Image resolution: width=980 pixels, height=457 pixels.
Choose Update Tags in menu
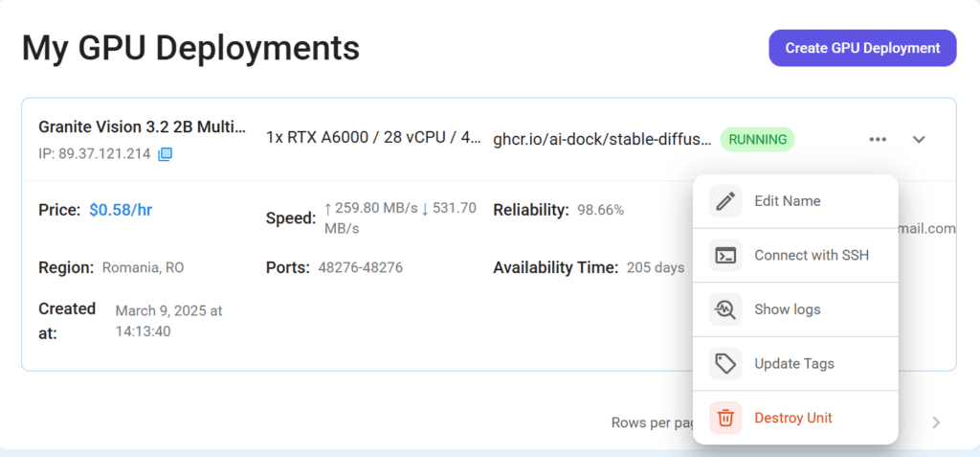(x=795, y=364)
